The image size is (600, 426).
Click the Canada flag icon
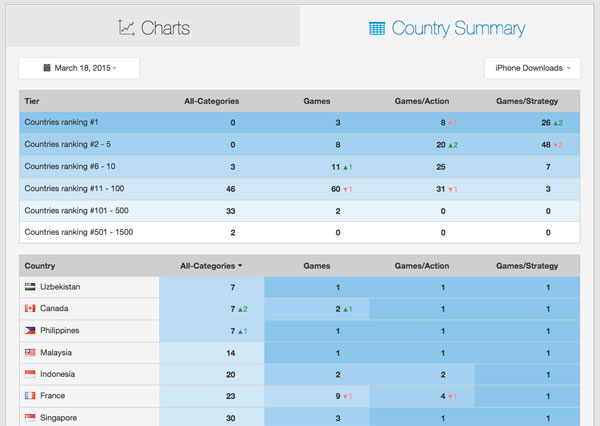pyautogui.click(x=30, y=308)
